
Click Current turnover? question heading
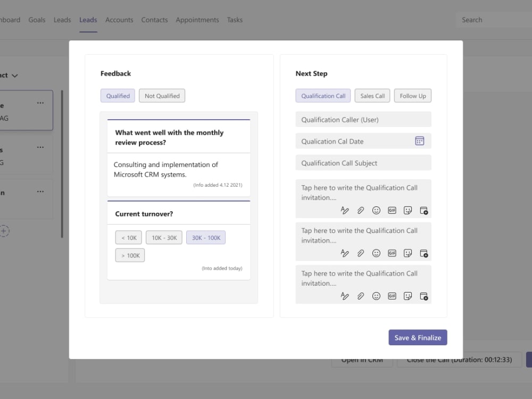click(x=144, y=214)
